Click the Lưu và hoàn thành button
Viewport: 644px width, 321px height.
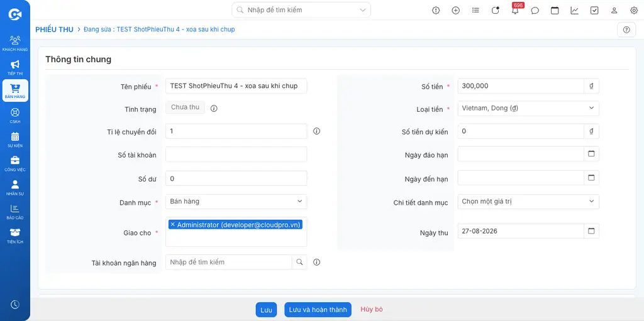(x=318, y=310)
